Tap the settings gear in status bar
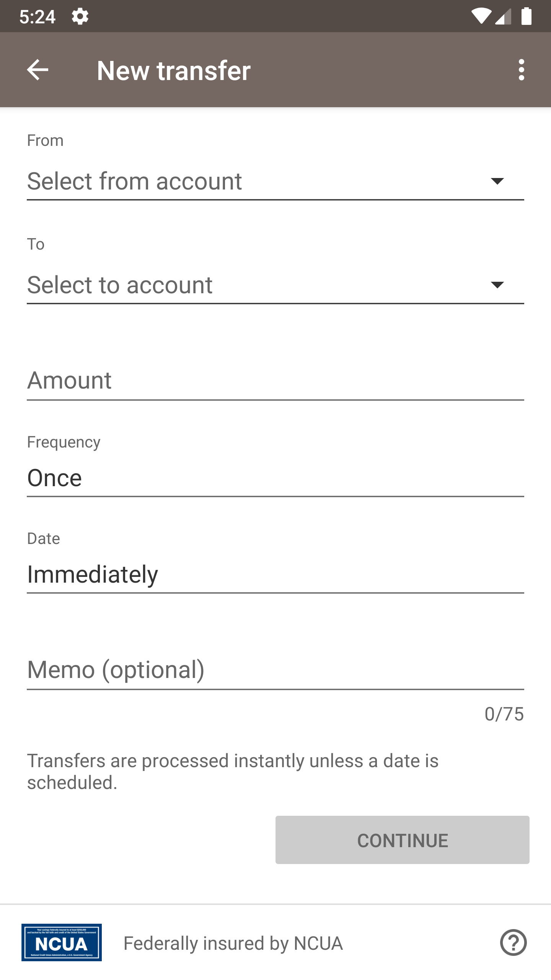The width and height of the screenshot is (551, 980). (x=80, y=16)
